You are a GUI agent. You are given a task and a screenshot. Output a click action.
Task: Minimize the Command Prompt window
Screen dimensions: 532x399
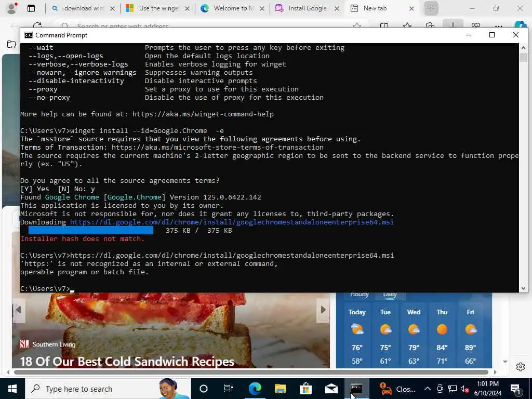469,35
